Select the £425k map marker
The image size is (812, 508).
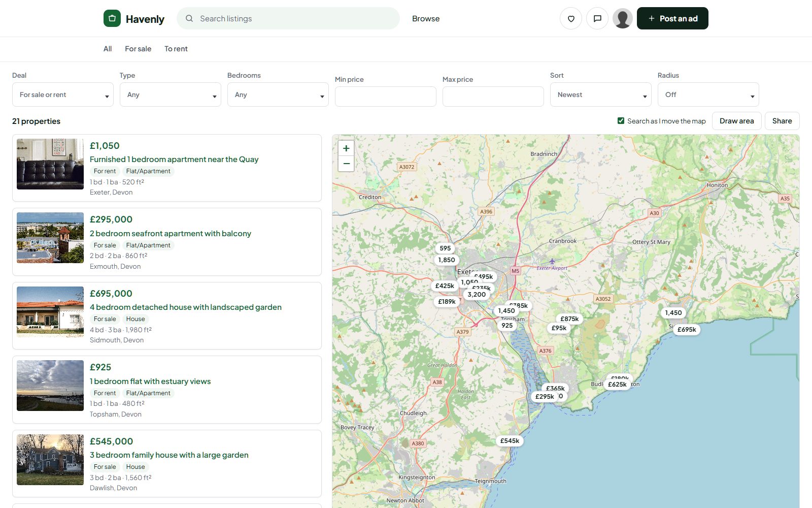coord(445,286)
